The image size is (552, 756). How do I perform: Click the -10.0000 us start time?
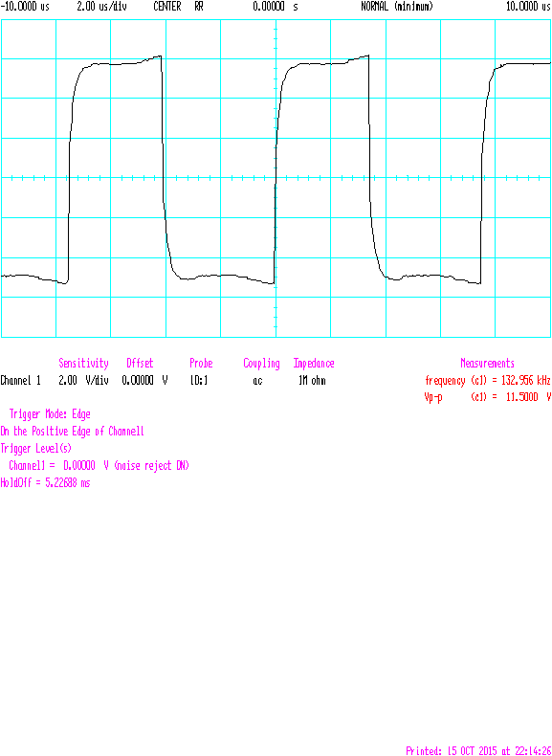(x=25, y=8)
